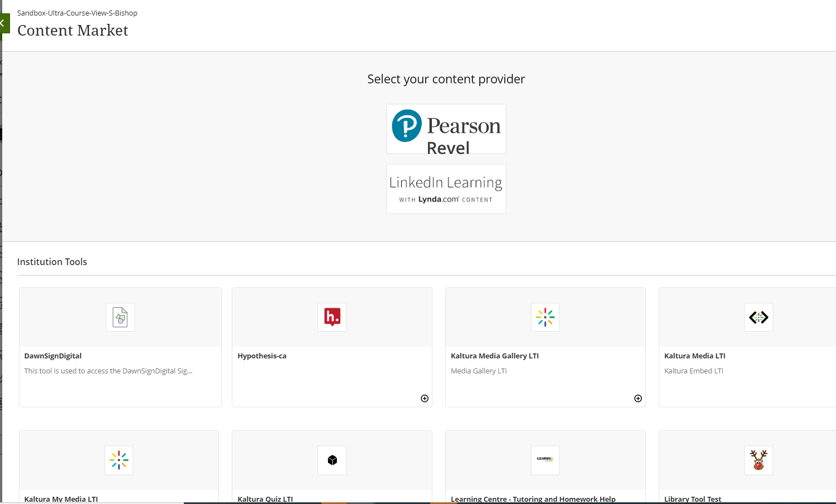Select the Kaltura My Media LTI starburst icon
Viewport: 836px width, 504px height.
[x=119, y=460]
